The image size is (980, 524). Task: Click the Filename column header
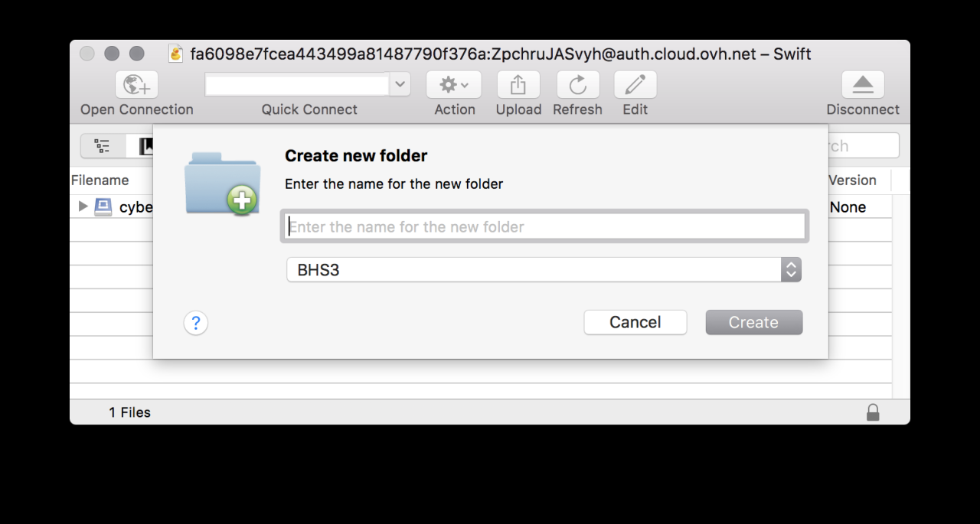[x=100, y=181]
